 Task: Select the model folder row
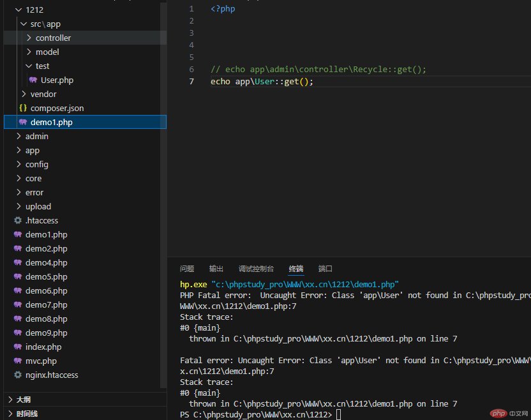(x=85, y=52)
